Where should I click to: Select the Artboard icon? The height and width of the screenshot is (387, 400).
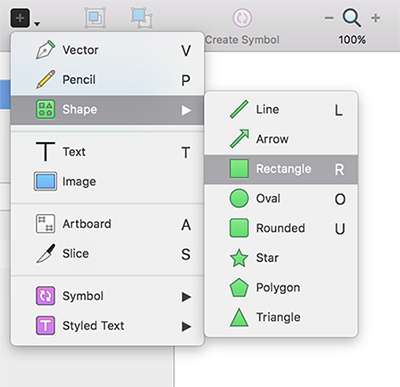coord(45,224)
